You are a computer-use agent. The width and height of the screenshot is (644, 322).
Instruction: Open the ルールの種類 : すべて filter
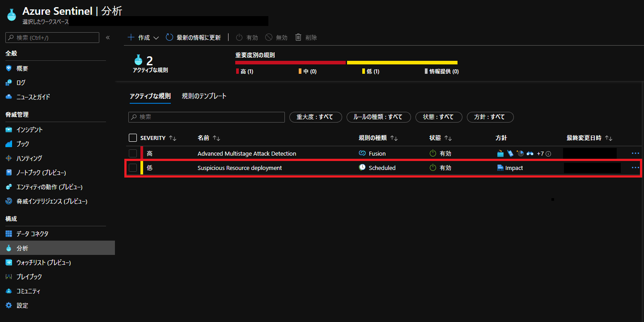tap(378, 117)
